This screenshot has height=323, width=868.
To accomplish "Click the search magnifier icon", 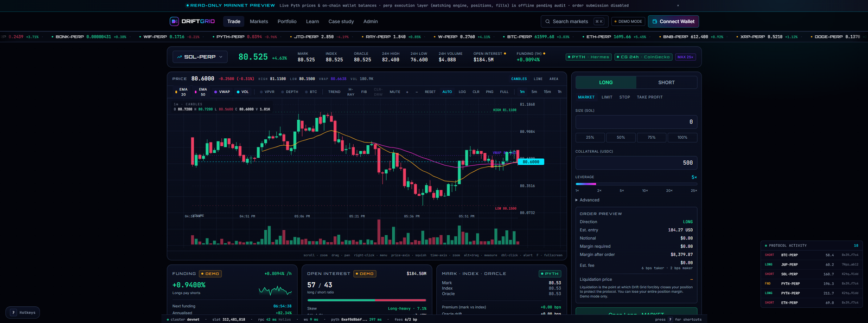I will (x=548, y=22).
